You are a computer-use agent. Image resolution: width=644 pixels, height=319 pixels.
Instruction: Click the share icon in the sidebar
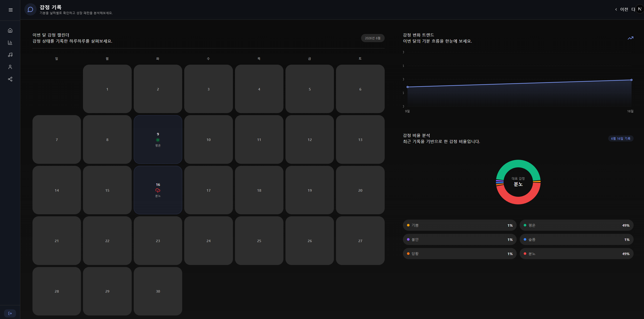(x=10, y=79)
